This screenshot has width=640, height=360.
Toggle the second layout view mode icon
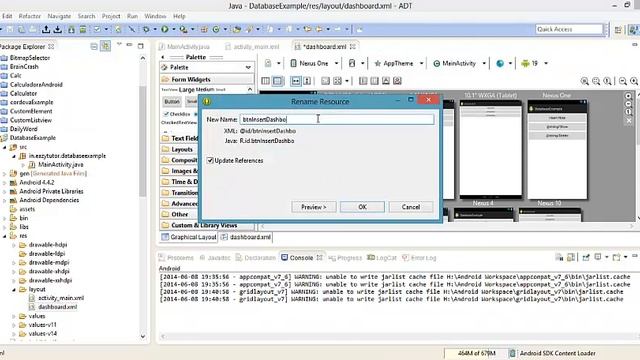pos(277,81)
